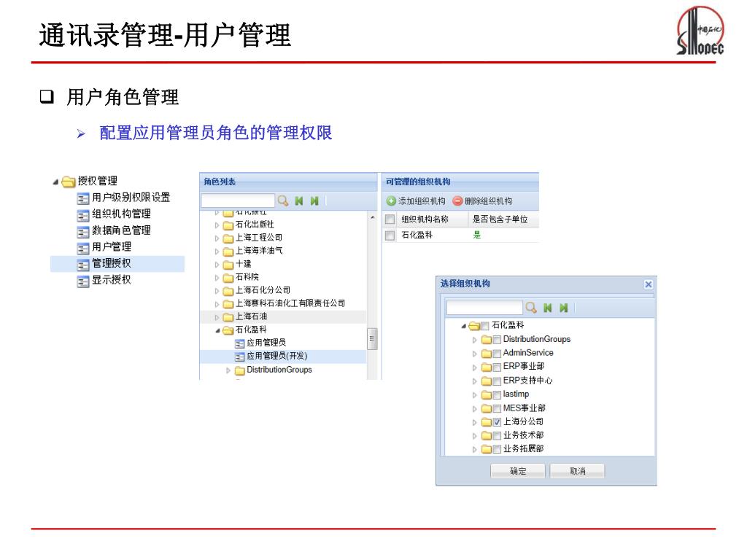Click the 是 value in 石化盈科 row
This screenshot has height=560, width=747.
click(x=477, y=236)
